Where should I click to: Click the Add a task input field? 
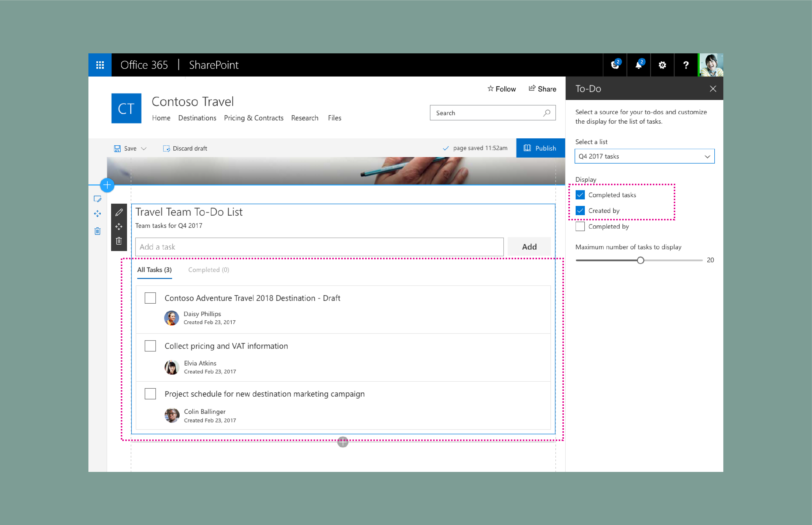pos(319,247)
